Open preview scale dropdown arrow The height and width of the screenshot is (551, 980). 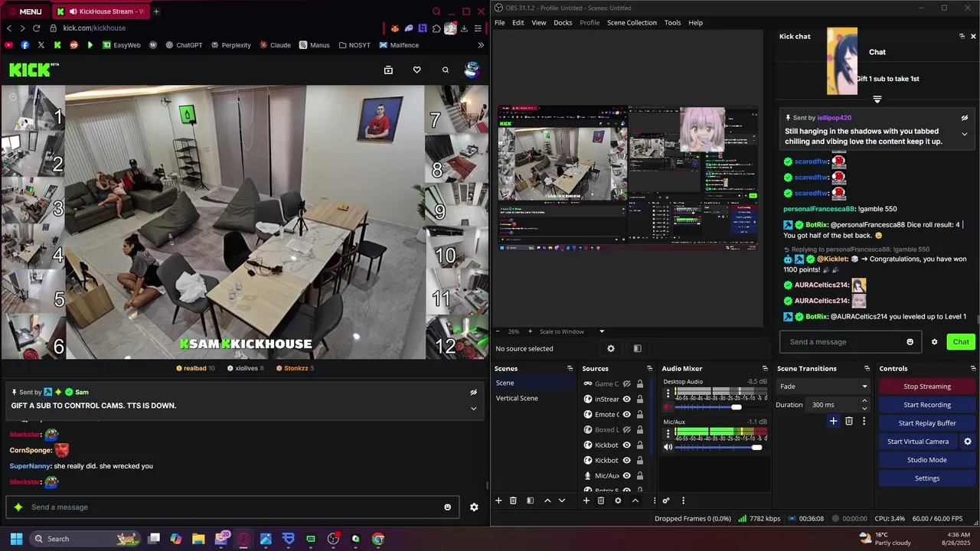click(601, 331)
